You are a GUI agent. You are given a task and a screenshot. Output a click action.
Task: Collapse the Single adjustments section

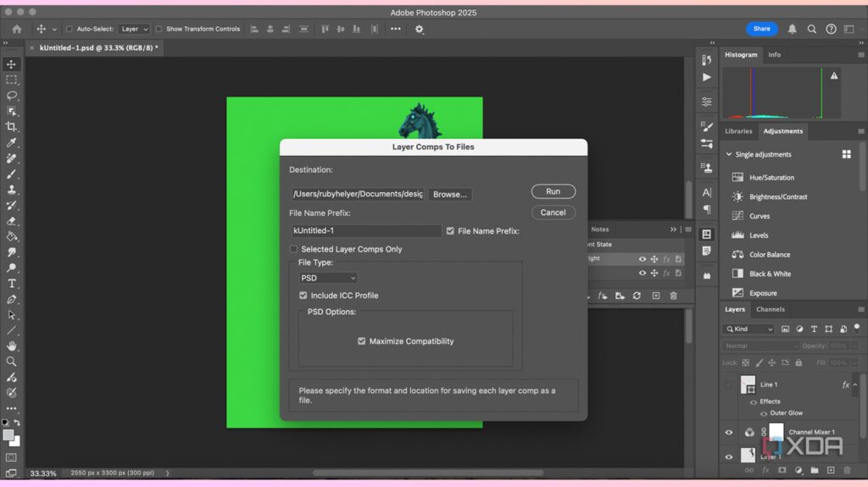(x=728, y=154)
